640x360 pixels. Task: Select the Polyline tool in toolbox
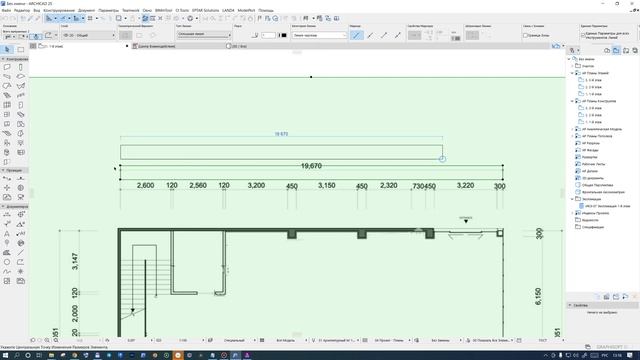20,262
